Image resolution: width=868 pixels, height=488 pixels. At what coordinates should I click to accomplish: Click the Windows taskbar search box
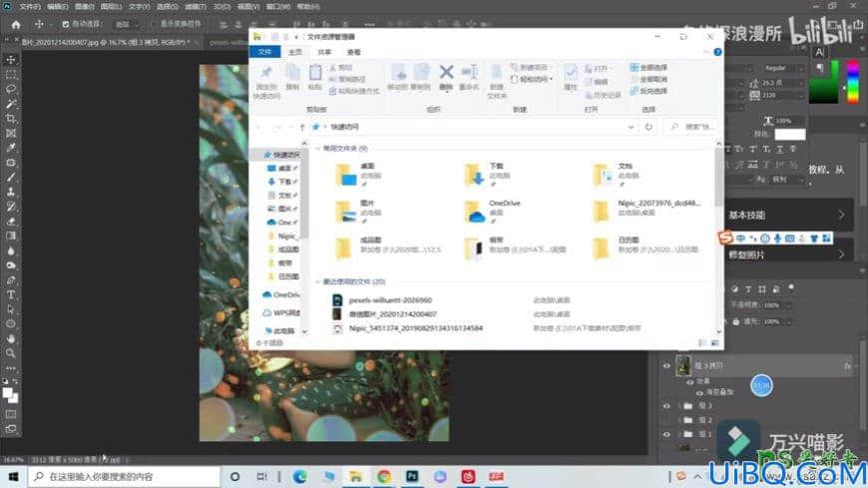[x=124, y=476]
